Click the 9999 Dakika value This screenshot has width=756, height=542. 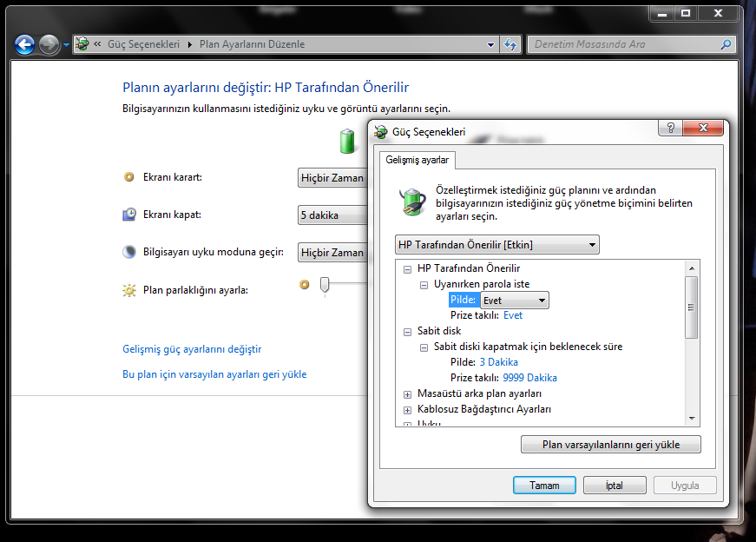point(529,378)
